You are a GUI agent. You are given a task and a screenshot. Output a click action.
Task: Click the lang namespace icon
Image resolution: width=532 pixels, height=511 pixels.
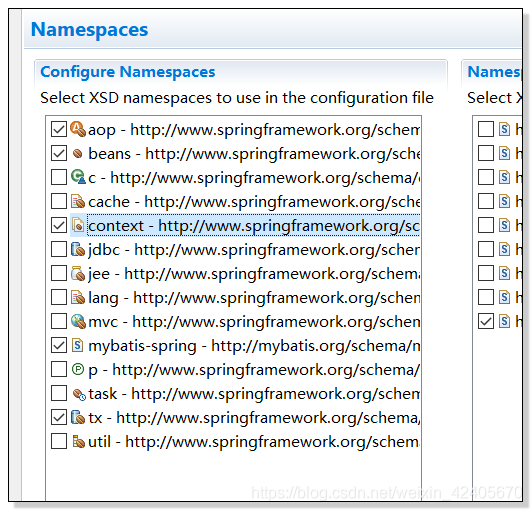tap(78, 298)
